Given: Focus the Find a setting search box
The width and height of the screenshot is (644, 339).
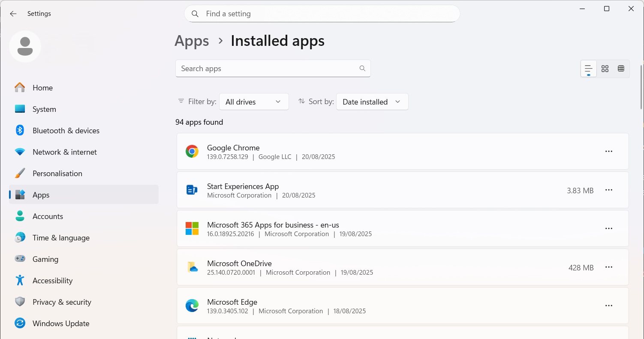Looking at the screenshot, I should [x=322, y=14].
